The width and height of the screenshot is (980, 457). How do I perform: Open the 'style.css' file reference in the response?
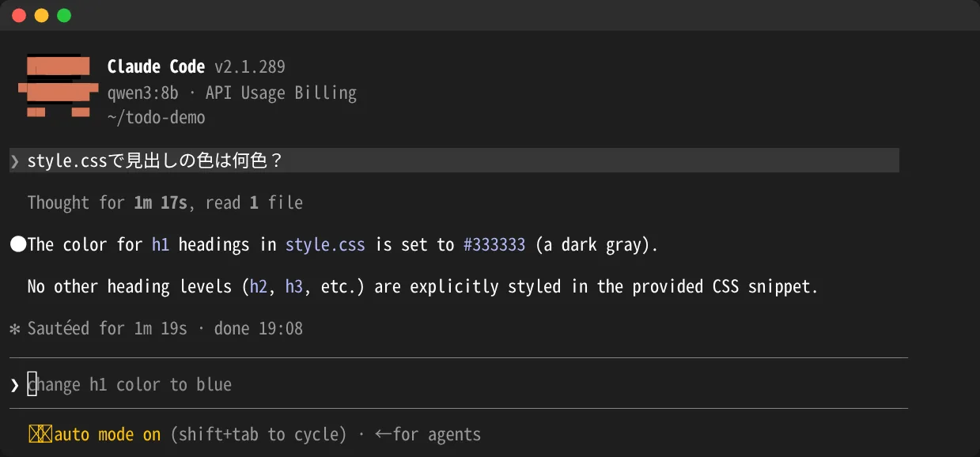[x=325, y=244]
